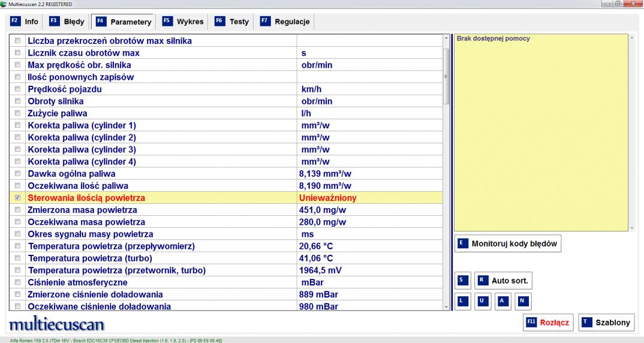Uncheck Sterowania ilością powietrza checkbox

point(17,198)
